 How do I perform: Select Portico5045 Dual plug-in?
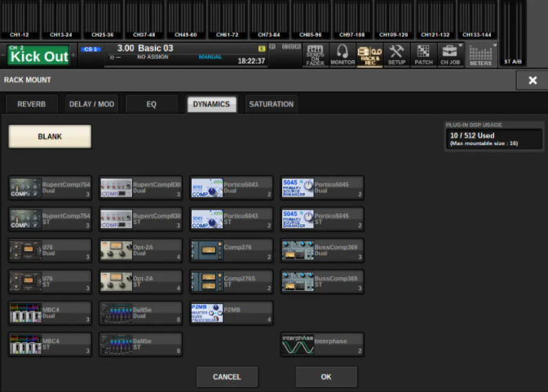pos(322,188)
